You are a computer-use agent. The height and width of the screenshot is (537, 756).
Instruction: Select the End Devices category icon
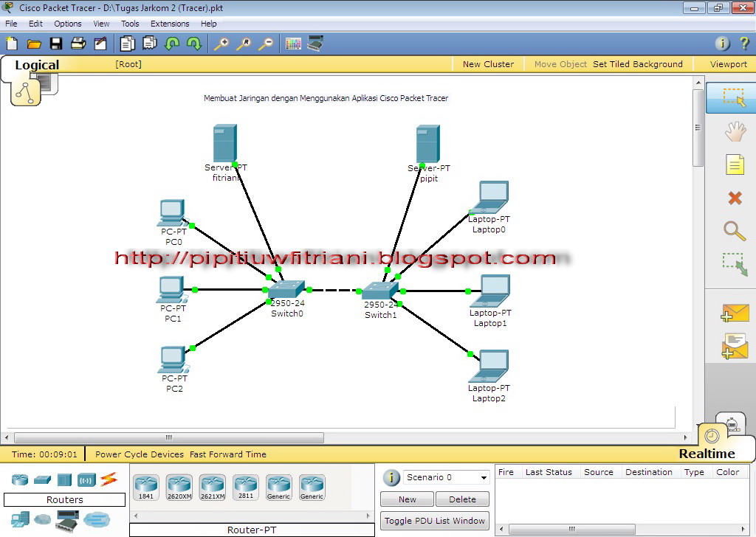(x=20, y=519)
